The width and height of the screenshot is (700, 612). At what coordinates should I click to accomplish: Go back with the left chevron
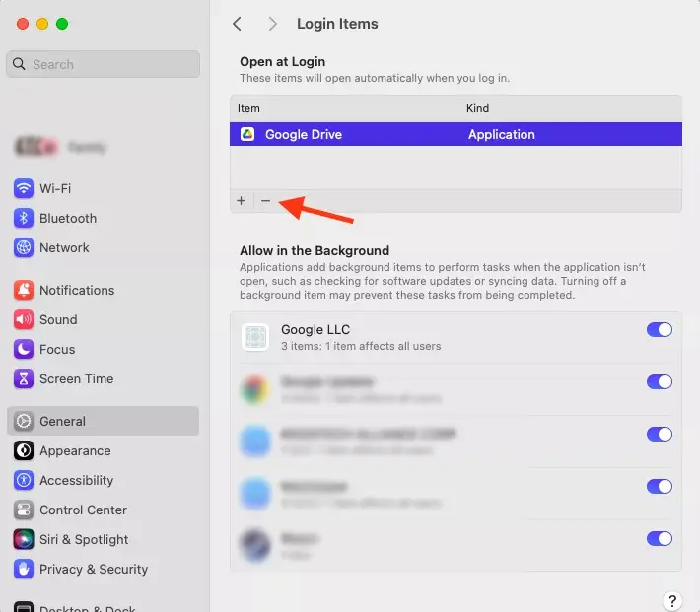coord(238,24)
